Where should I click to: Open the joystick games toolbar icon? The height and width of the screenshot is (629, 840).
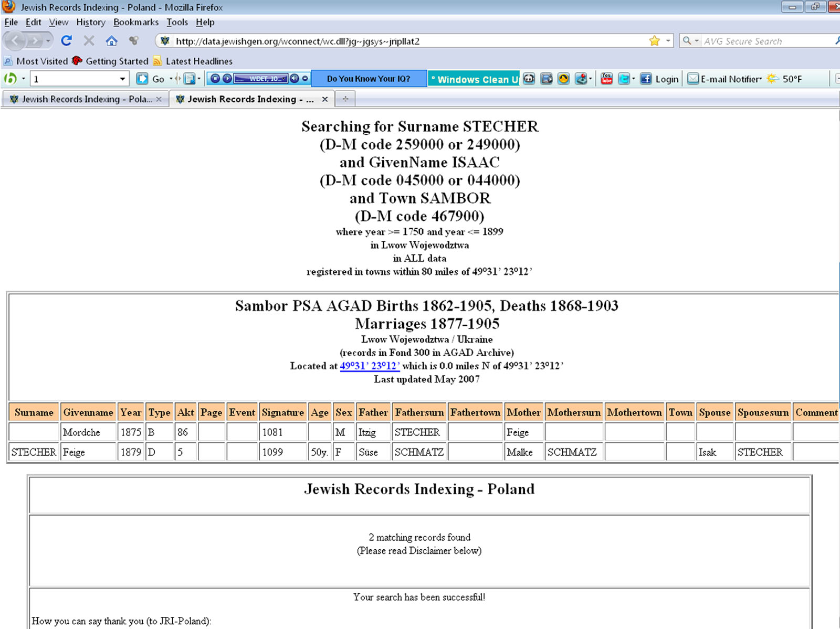(581, 79)
